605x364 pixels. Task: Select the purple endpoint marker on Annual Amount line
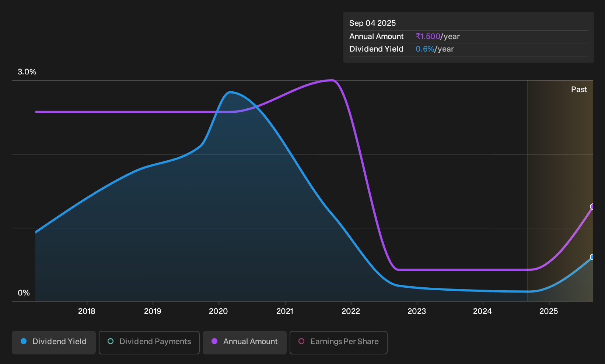pyautogui.click(x=592, y=207)
